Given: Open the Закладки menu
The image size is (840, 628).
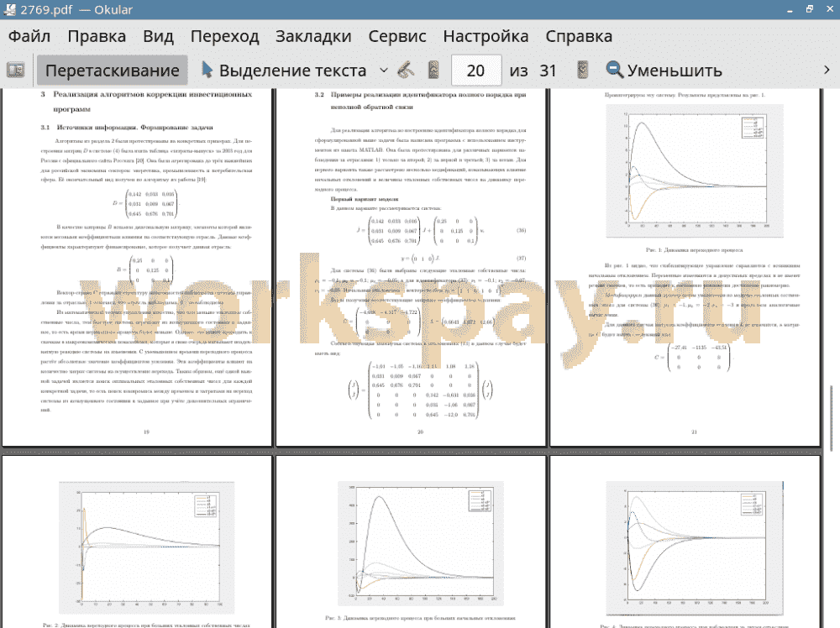Looking at the screenshot, I should (x=313, y=36).
